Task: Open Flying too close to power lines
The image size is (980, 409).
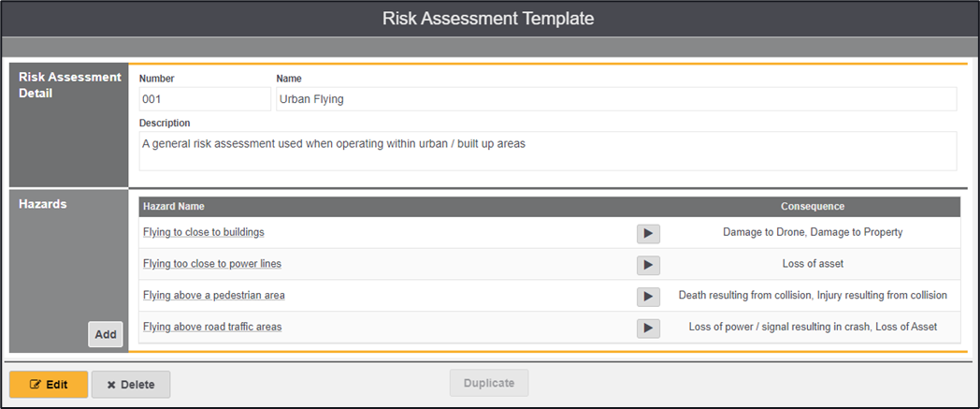Action: [212, 264]
